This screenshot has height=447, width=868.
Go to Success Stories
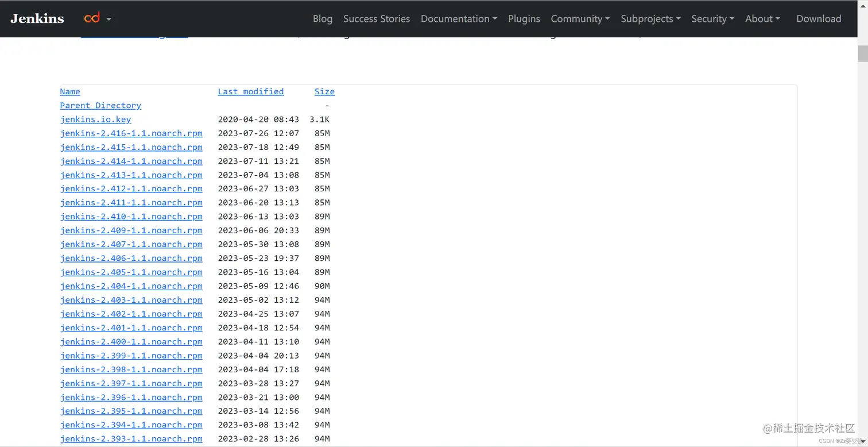377,18
